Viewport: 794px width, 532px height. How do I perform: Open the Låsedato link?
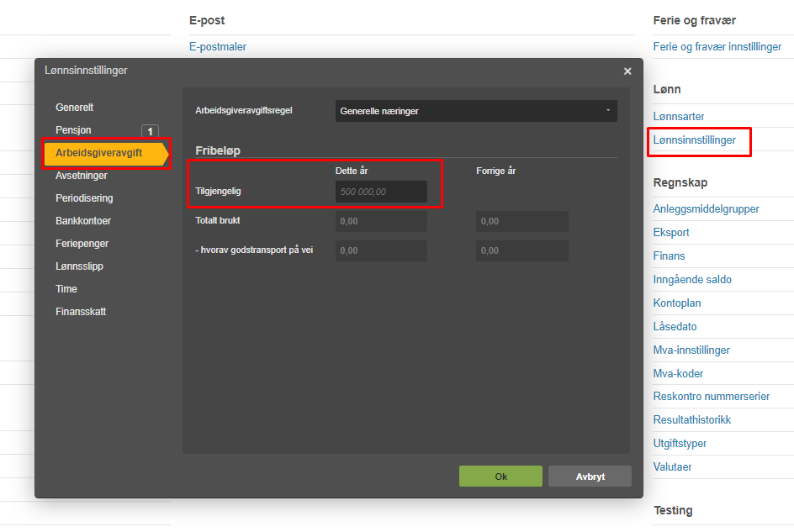(x=675, y=326)
